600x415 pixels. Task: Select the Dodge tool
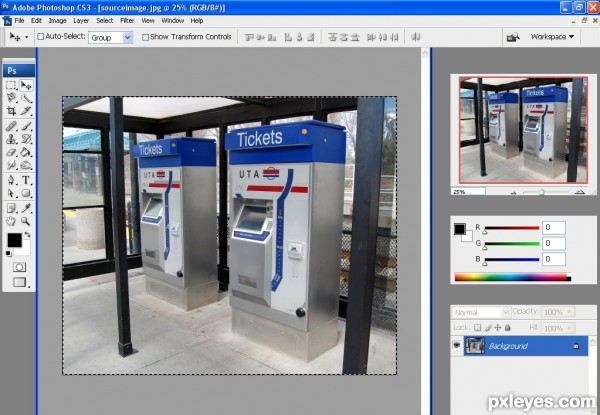point(26,165)
